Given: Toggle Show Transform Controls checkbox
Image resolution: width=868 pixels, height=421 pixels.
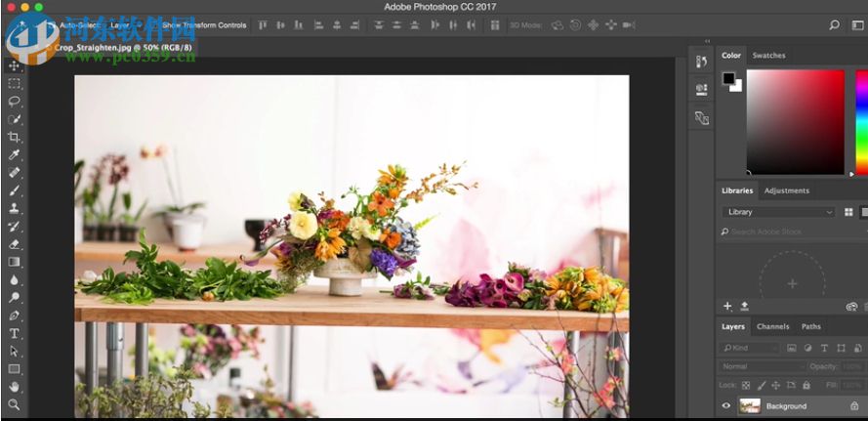Looking at the screenshot, I should pos(156,25).
